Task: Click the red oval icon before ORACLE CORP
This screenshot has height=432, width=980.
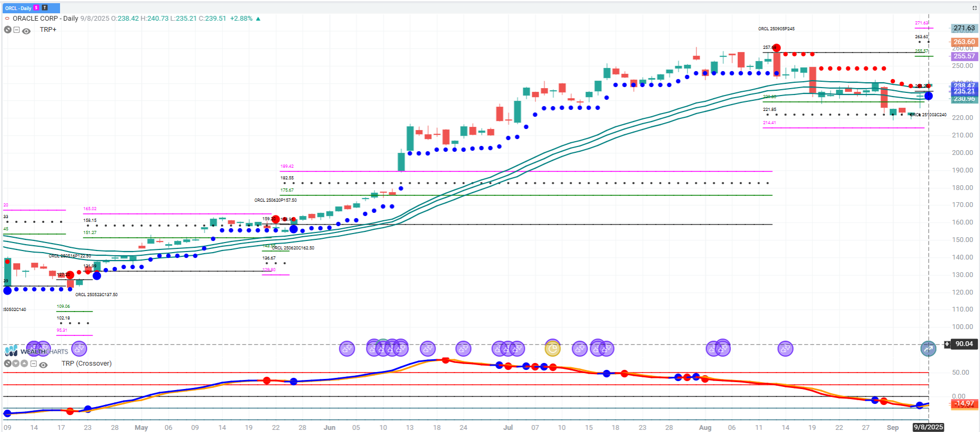Action: point(7,19)
